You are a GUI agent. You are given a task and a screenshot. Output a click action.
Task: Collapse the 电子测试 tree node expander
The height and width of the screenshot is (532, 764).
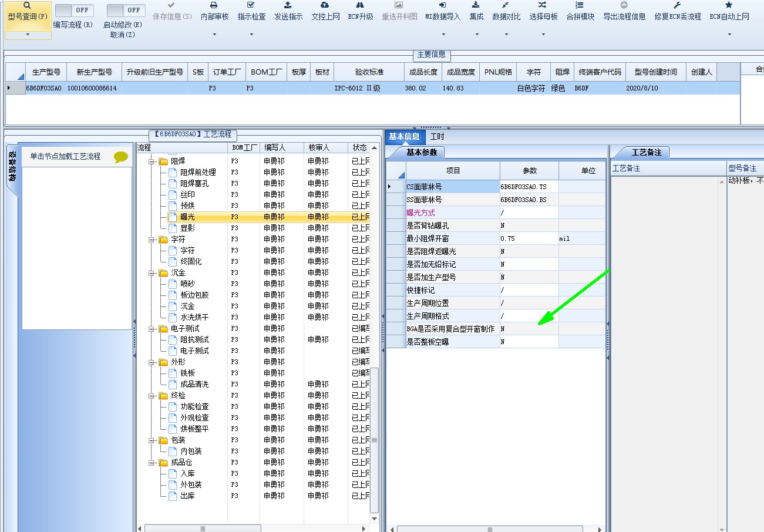coord(152,329)
